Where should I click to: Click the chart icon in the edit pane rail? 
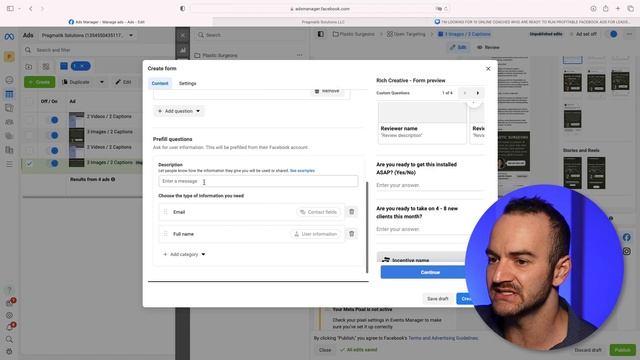click(x=182, y=50)
